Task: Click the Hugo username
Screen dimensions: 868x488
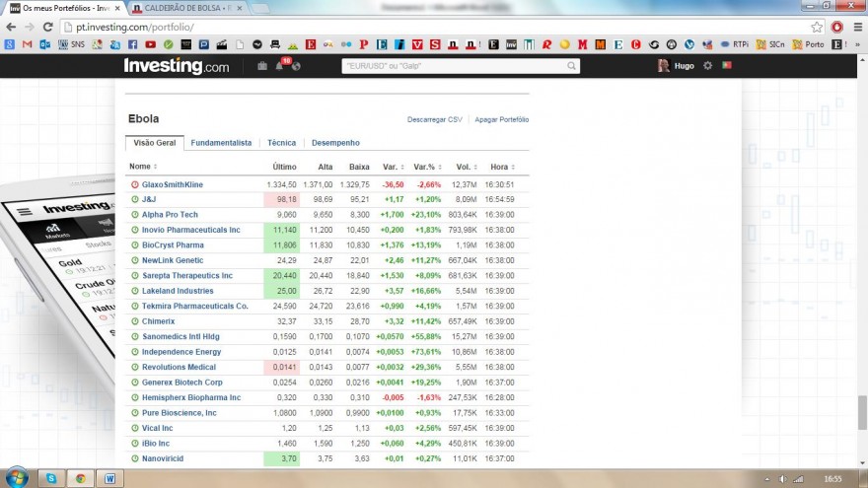Action: (685, 66)
